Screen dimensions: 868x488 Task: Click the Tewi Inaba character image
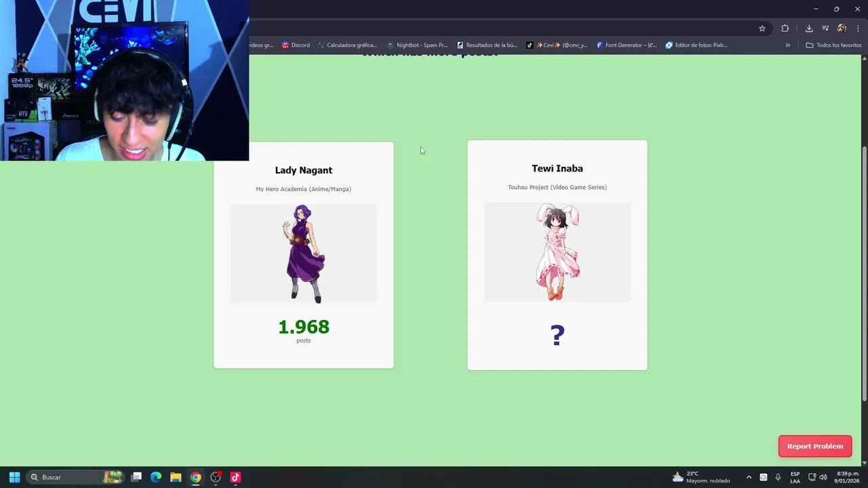point(557,252)
